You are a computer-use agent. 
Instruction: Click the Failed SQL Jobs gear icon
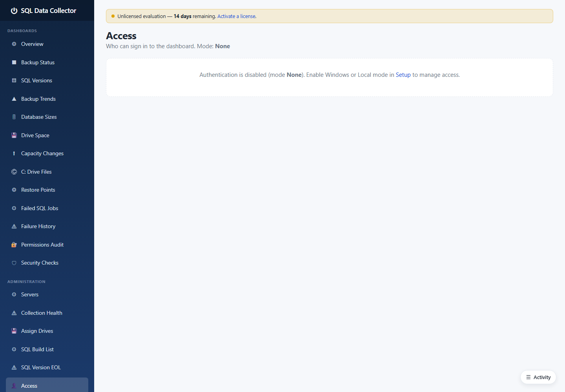click(x=14, y=208)
